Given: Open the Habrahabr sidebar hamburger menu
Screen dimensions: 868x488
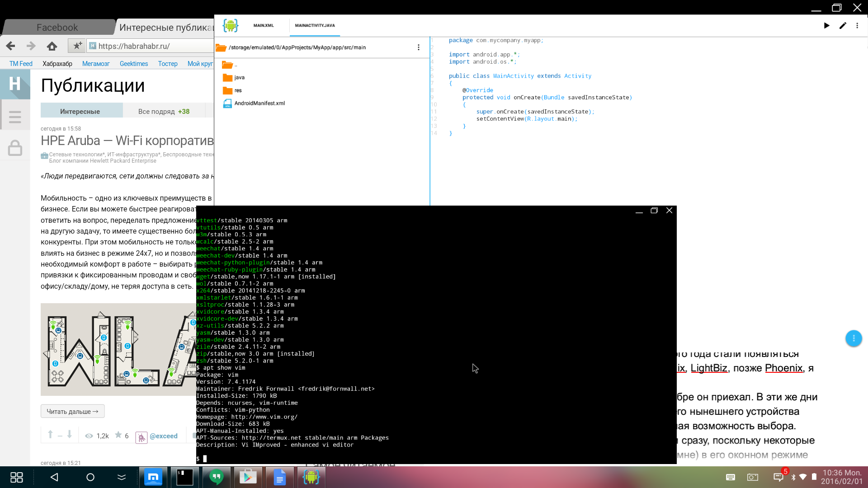Looking at the screenshot, I should (15, 117).
